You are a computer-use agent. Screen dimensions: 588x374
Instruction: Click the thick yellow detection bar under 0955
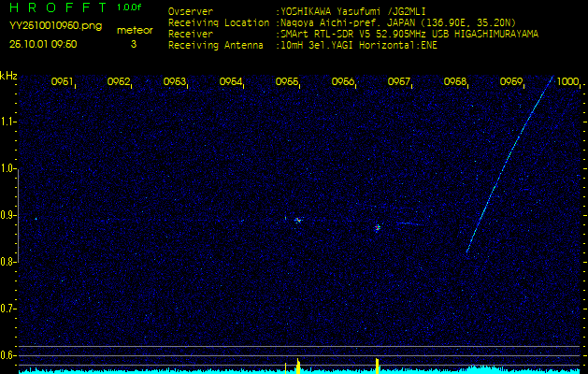click(x=298, y=366)
